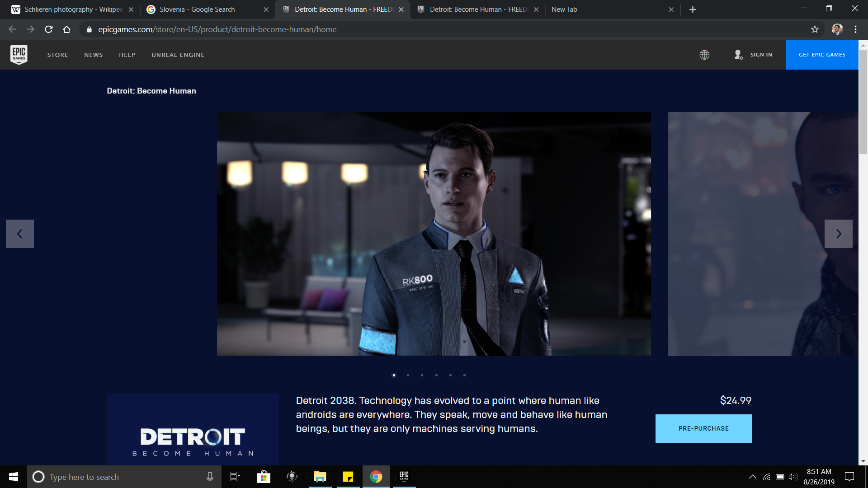Close the New Tab tab
The image size is (868, 488).
click(671, 9)
